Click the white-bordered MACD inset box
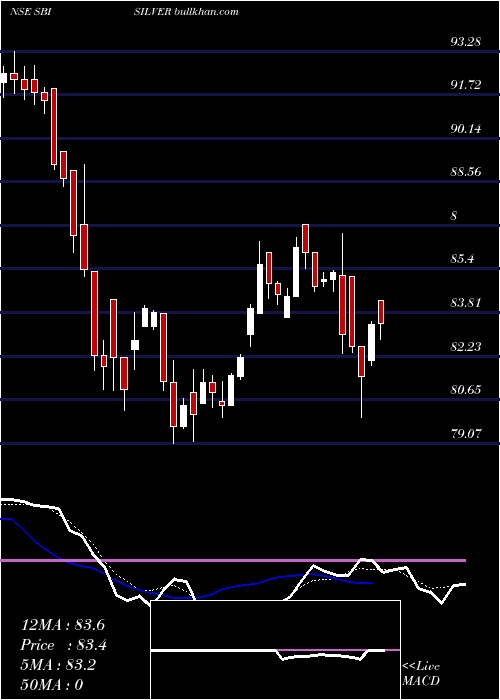This screenshot has width=500, height=700. tap(275, 650)
